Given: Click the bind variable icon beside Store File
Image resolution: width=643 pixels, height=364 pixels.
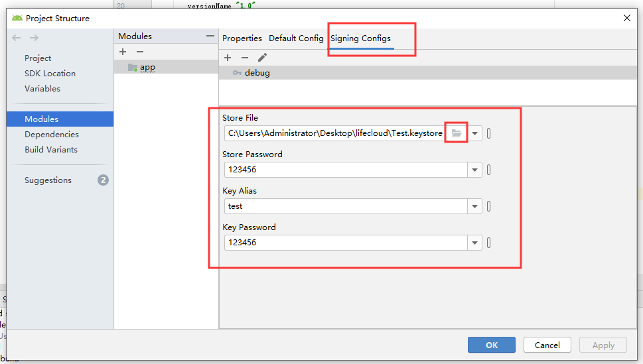Looking at the screenshot, I should (x=489, y=133).
